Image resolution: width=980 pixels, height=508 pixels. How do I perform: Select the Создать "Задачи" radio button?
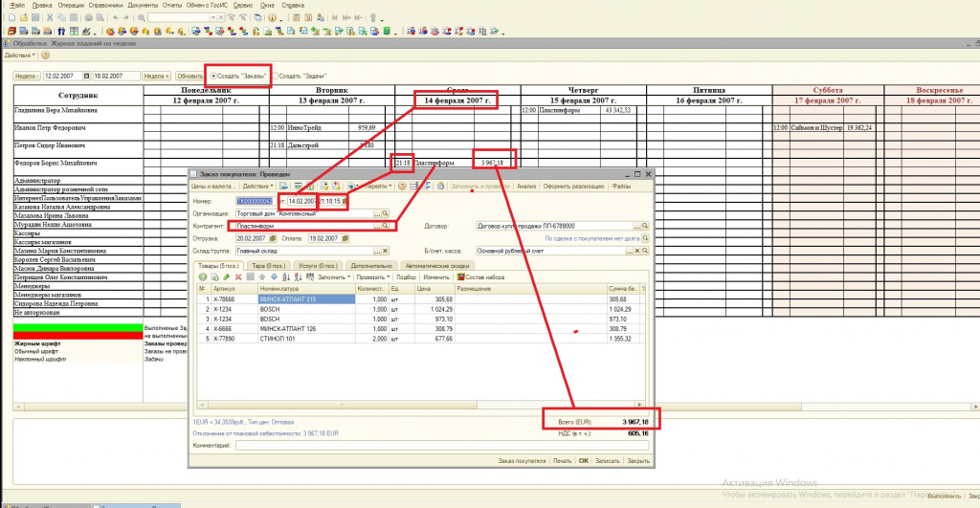(277, 76)
